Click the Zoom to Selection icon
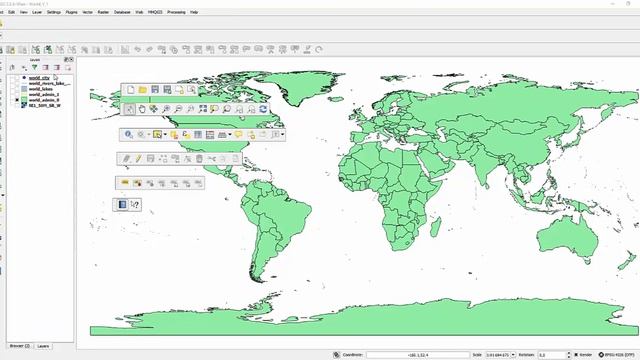The width and height of the screenshot is (640, 360). click(214, 109)
